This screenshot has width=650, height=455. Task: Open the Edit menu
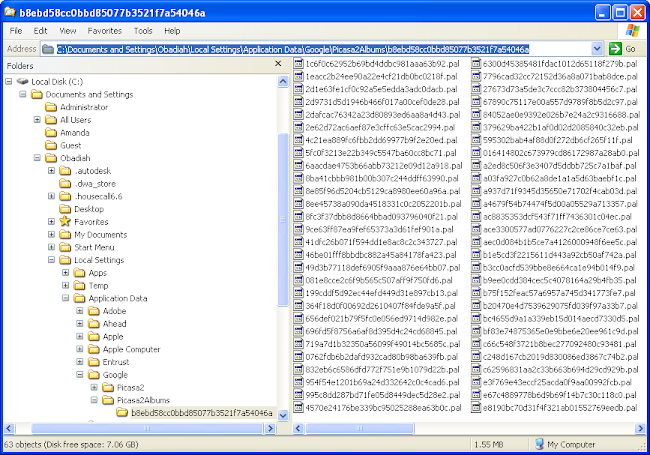click(x=40, y=31)
